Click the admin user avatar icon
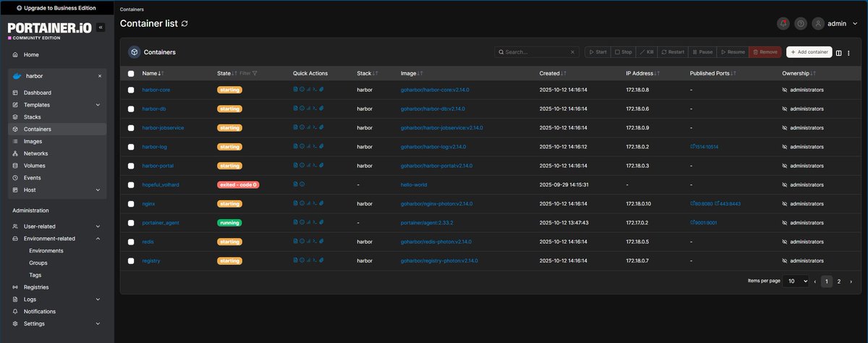The height and width of the screenshot is (343, 868). (x=818, y=24)
